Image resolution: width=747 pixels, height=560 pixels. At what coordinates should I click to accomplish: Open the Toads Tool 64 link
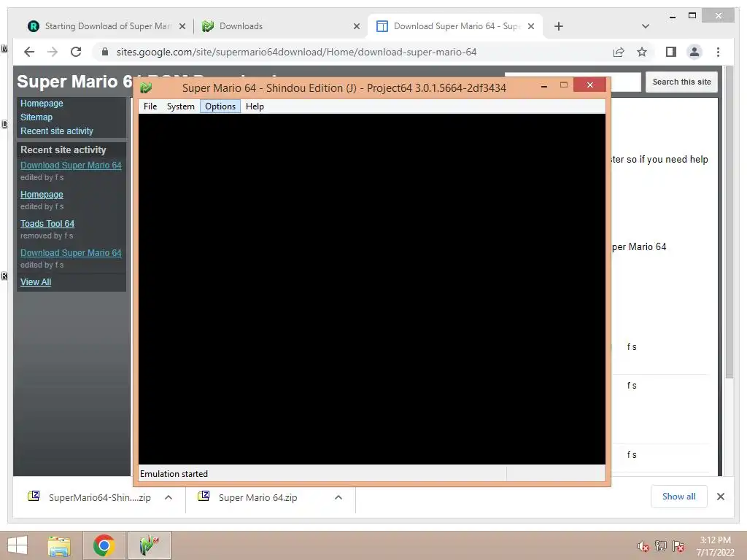click(47, 223)
